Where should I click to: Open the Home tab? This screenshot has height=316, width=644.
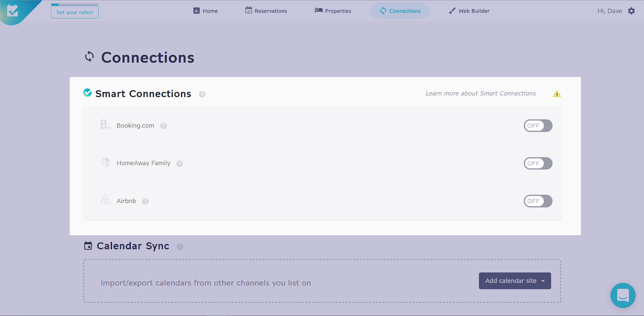point(205,11)
